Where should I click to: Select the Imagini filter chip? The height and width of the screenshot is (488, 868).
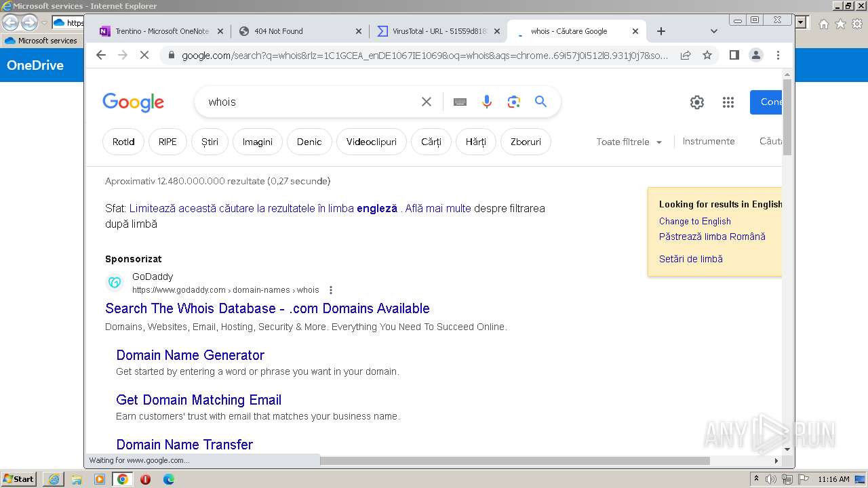tap(258, 142)
